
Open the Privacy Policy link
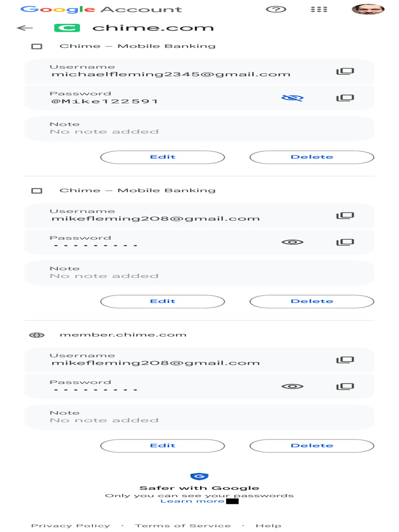coord(71,526)
